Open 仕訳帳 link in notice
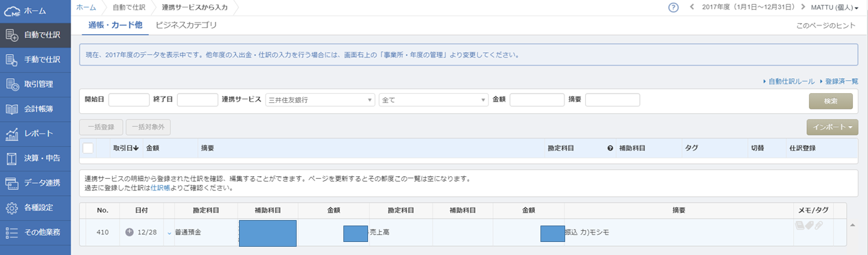The image size is (868, 255). 160,187
